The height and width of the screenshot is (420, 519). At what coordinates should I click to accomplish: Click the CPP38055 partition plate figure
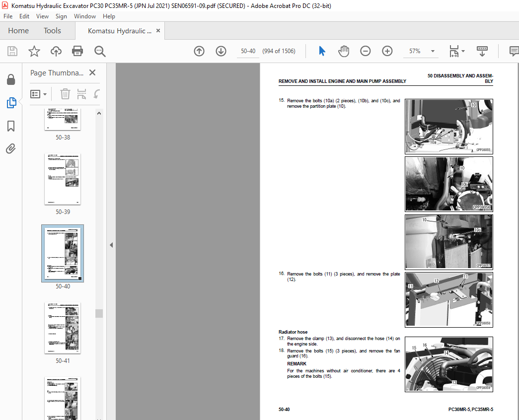point(449,127)
